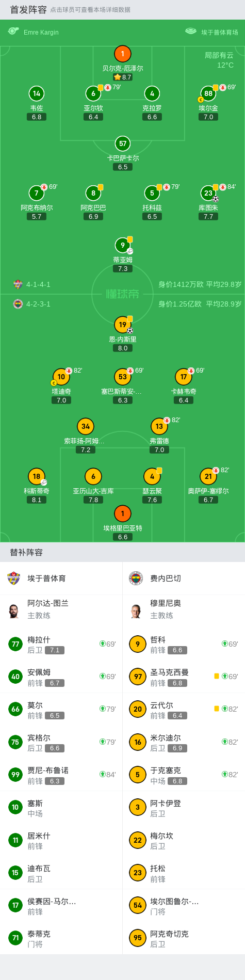This screenshot has height=980, width=245.
Task: Open coach 阿尔达-图兰 profile photo
Action: 14,611
